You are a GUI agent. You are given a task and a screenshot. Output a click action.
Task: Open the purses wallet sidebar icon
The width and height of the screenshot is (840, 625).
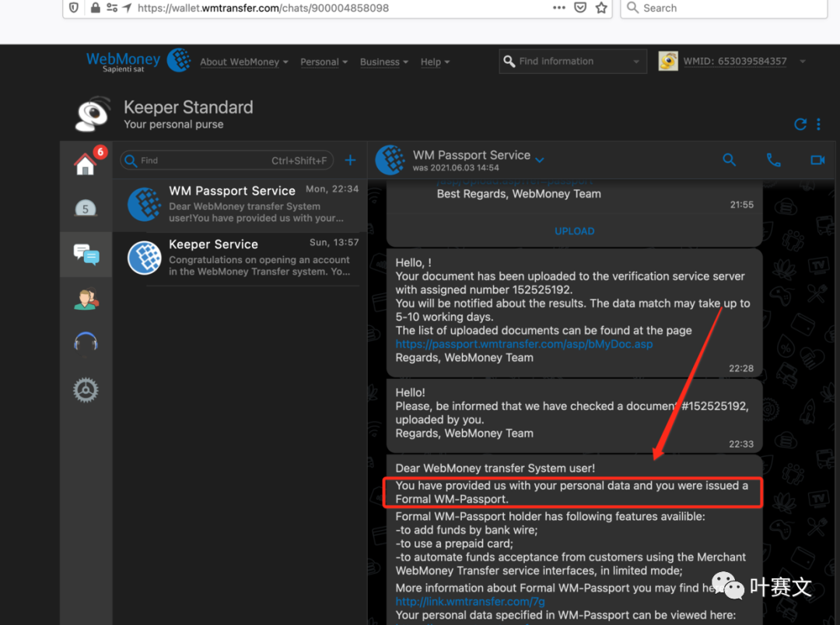[x=86, y=208]
